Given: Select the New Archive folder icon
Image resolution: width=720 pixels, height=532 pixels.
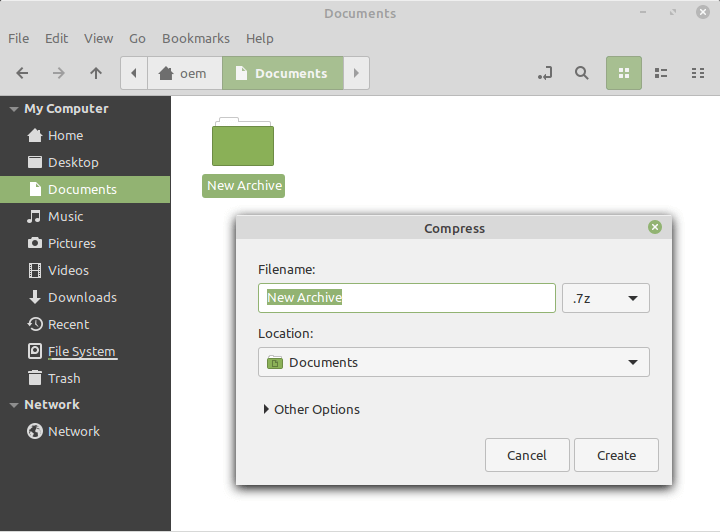Looking at the screenshot, I should 243,143.
